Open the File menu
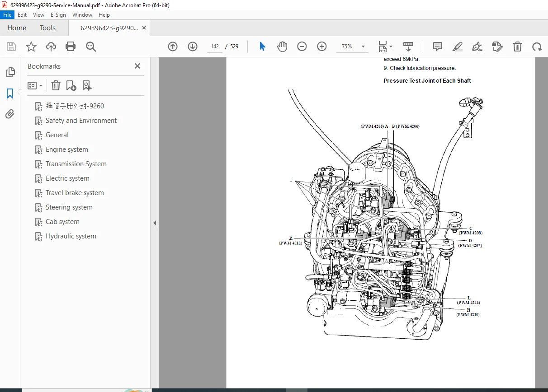The width and height of the screenshot is (548, 392). [8, 15]
